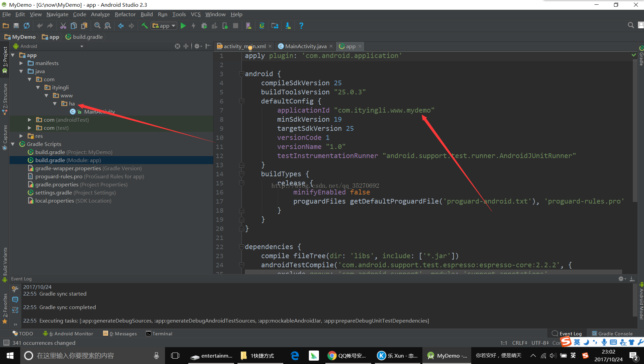Sync project with Gradle files icon
Image resolution: width=644 pixels, height=364 pixels.
point(262,26)
